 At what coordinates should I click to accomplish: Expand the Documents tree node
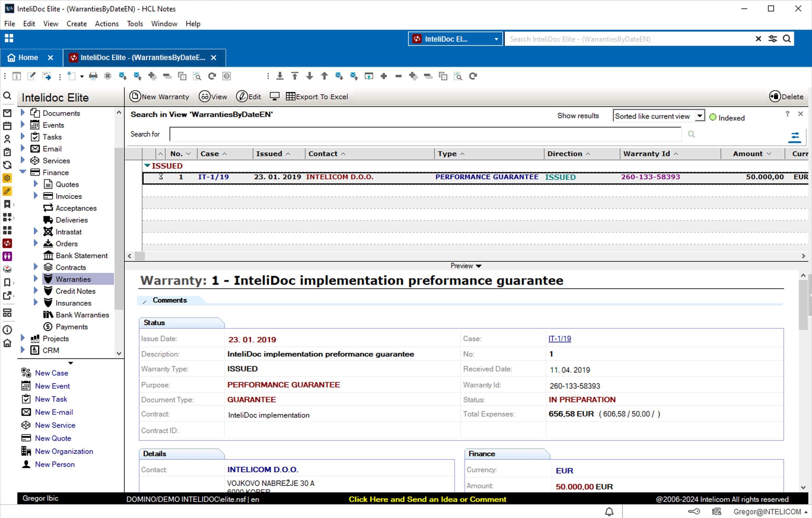point(23,112)
